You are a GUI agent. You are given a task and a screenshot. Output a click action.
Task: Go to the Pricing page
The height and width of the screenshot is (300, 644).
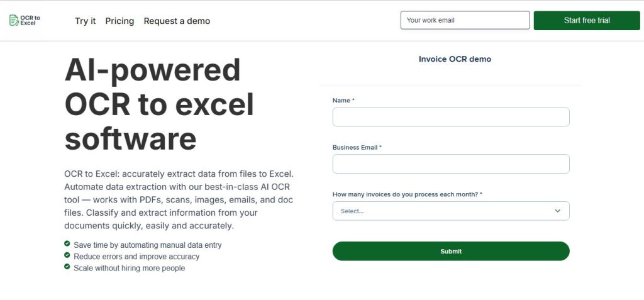(x=119, y=21)
